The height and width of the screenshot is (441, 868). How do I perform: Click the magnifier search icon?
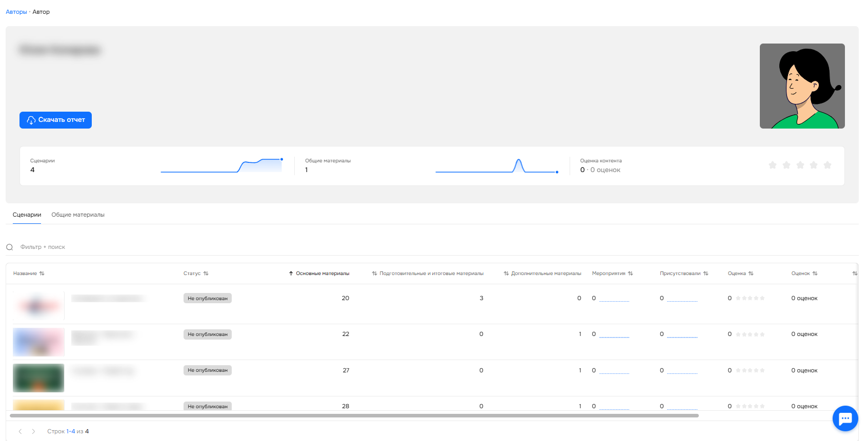pos(10,247)
